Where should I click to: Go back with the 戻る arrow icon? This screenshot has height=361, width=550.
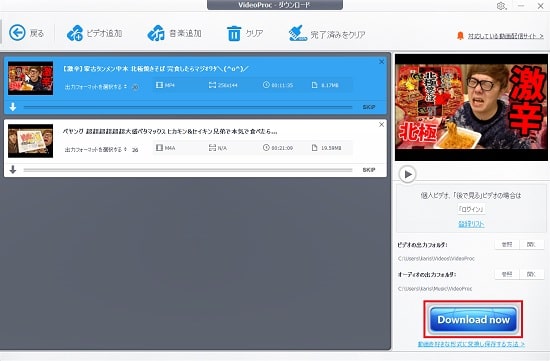17,33
